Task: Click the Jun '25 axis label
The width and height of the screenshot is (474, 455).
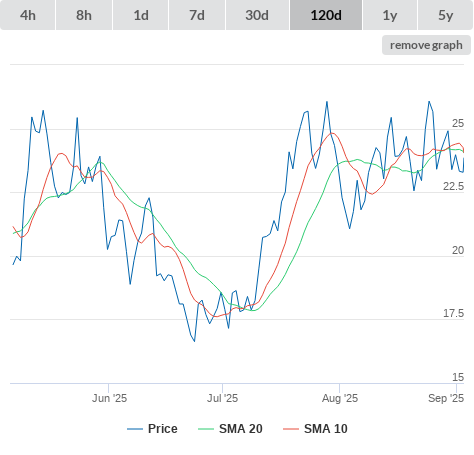Action: (x=109, y=398)
